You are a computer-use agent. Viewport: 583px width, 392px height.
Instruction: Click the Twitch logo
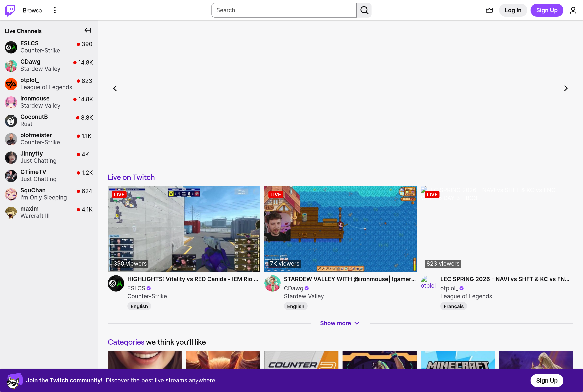pos(10,10)
